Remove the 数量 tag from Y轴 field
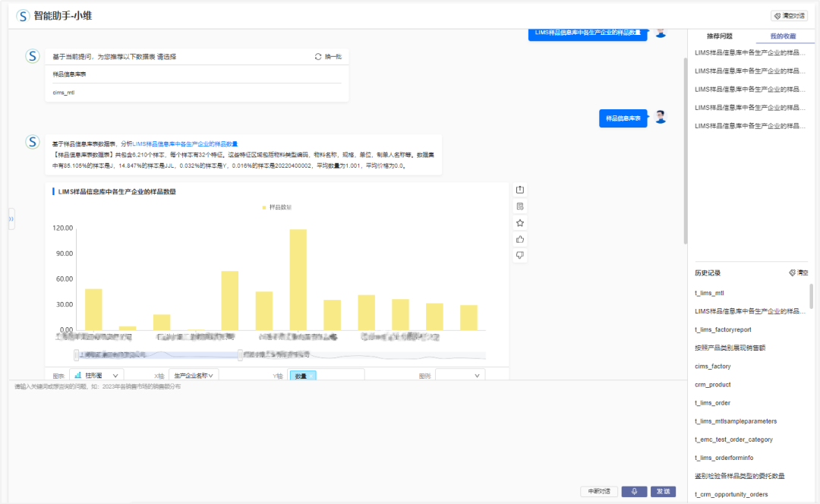Viewport: 820px width, 504px height. [x=311, y=375]
